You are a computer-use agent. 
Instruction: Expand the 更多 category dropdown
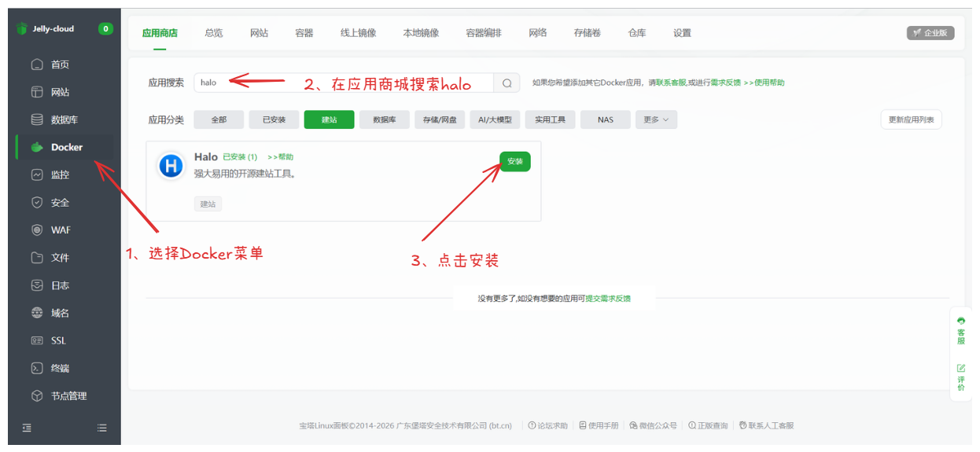(x=656, y=119)
